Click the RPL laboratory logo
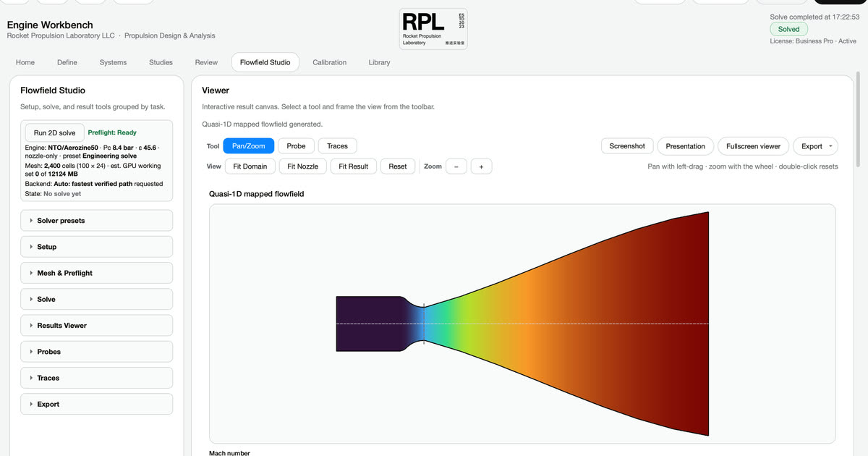Image resolution: width=868 pixels, height=456 pixels. [x=433, y=29]
